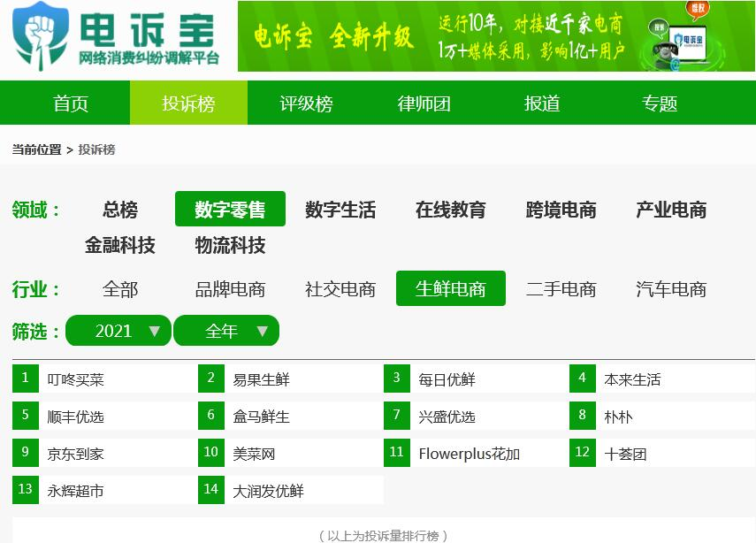
Task: Open rank 1 叮咚买菜
Action: pos(105,379)
